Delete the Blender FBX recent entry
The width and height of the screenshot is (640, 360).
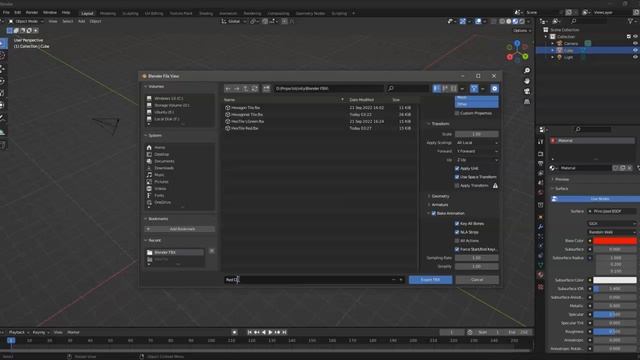click(211, 251)
